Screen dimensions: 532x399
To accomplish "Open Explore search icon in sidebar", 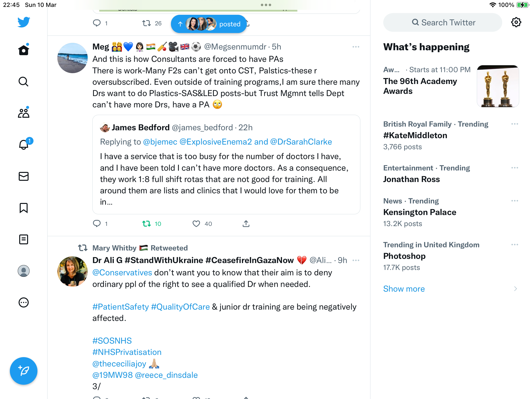I will [24, 82].
